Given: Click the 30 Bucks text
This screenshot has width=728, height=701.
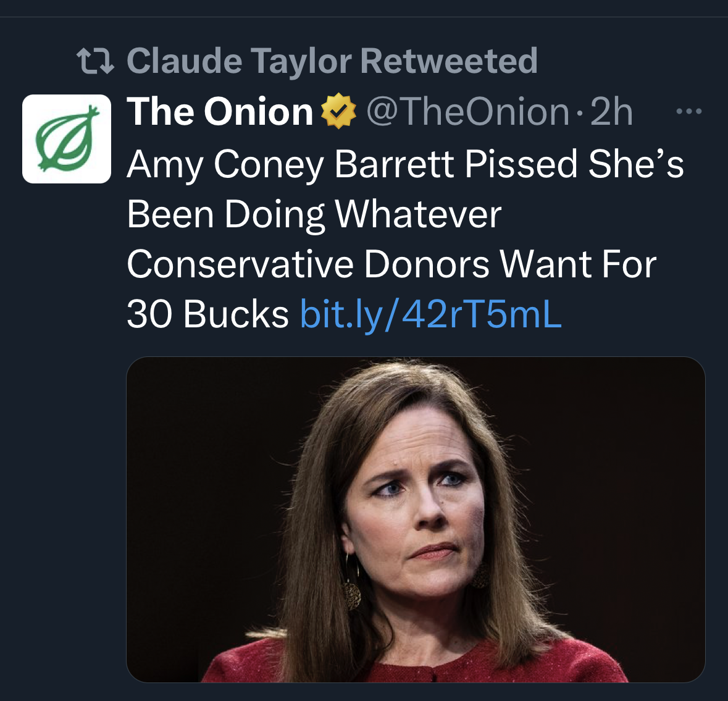Looking at the screenshot, I should click(x=207, y=314).
